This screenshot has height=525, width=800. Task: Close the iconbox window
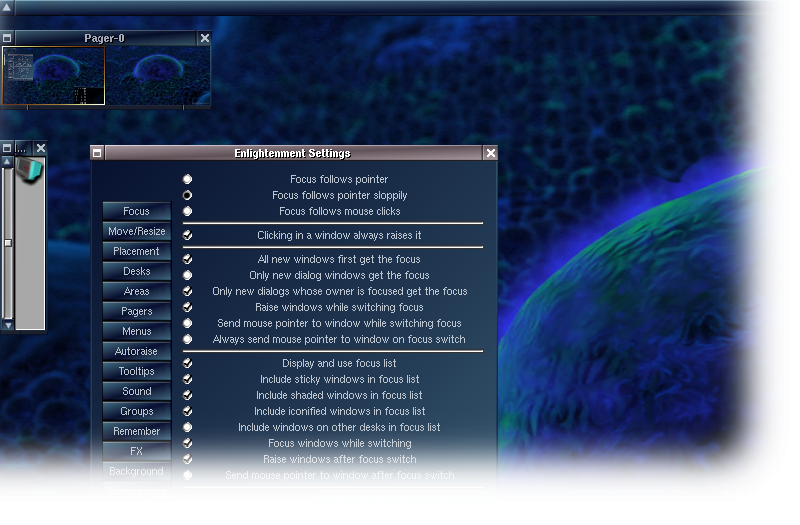tap(41, 148)
